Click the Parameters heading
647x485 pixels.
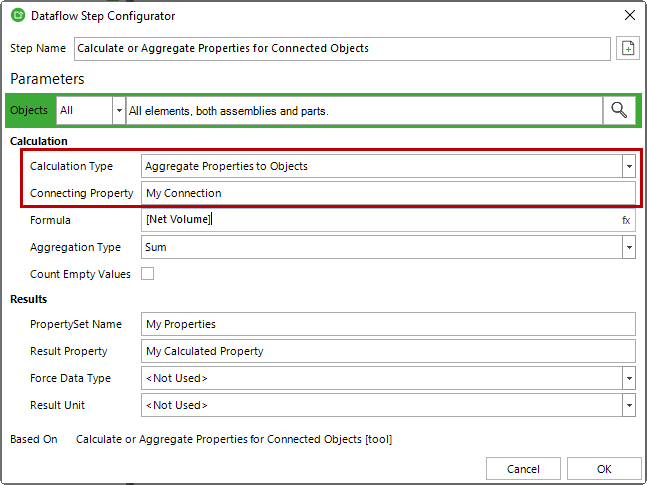(47, 79)
